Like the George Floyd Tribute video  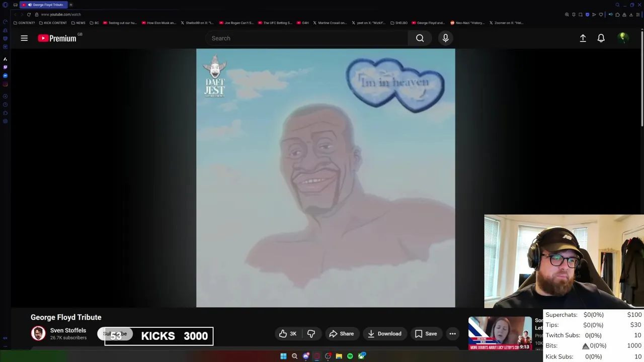pyautogui.click(x=288, y=334)
